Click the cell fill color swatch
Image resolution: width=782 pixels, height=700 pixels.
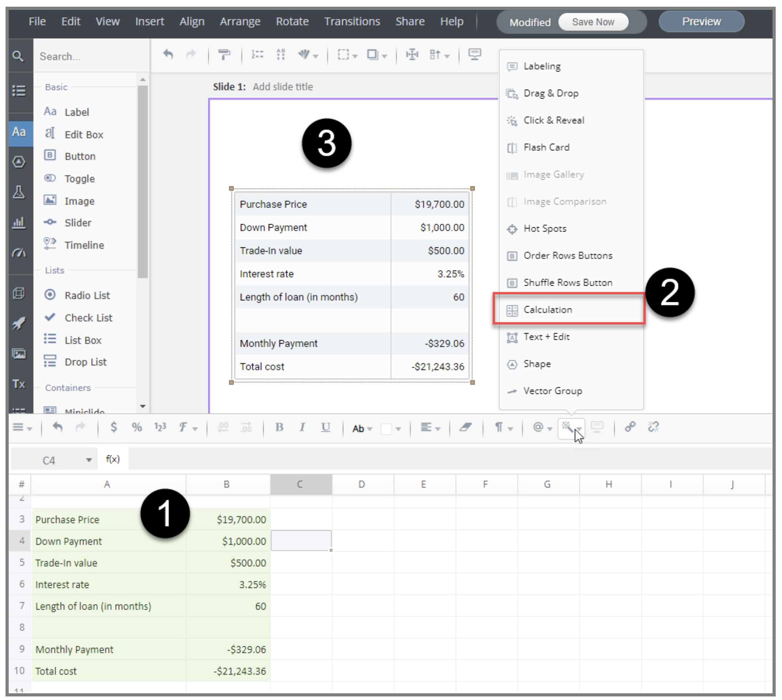(x=386, y=429)
